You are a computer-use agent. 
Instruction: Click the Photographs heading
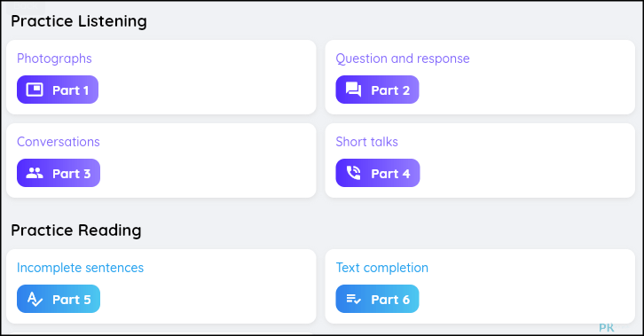pyautogui.click(x=54, y=59)
